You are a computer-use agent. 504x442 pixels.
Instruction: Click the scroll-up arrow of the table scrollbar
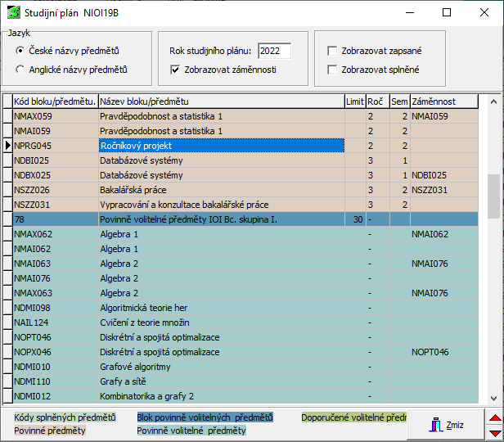(493, 102)
